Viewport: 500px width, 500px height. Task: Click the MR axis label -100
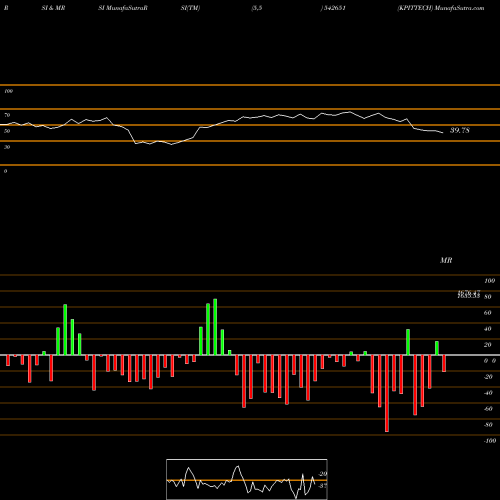click(490, 441)
